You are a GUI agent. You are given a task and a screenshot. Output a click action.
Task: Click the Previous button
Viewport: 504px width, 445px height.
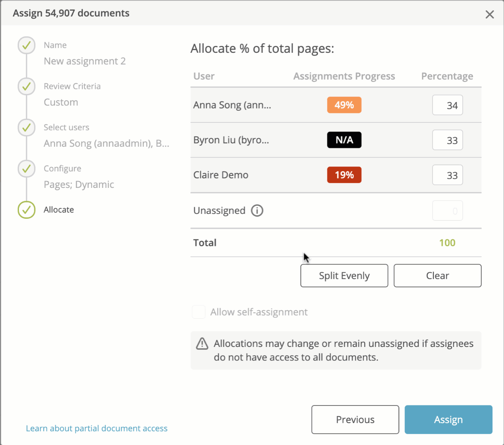coord(355,419)
